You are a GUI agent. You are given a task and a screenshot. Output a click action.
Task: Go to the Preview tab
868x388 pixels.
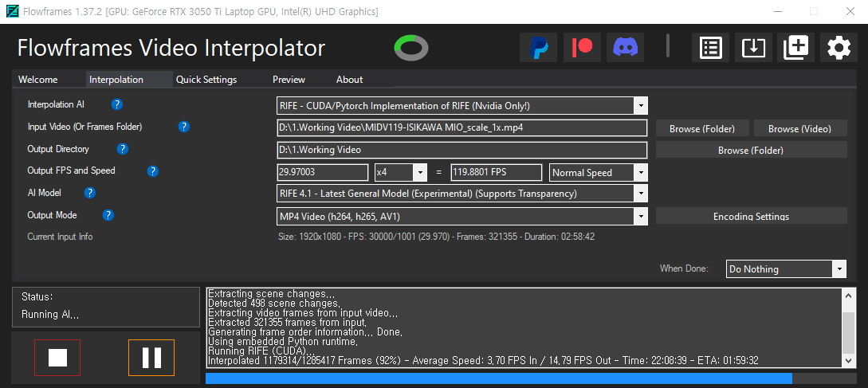pos(289,80)
